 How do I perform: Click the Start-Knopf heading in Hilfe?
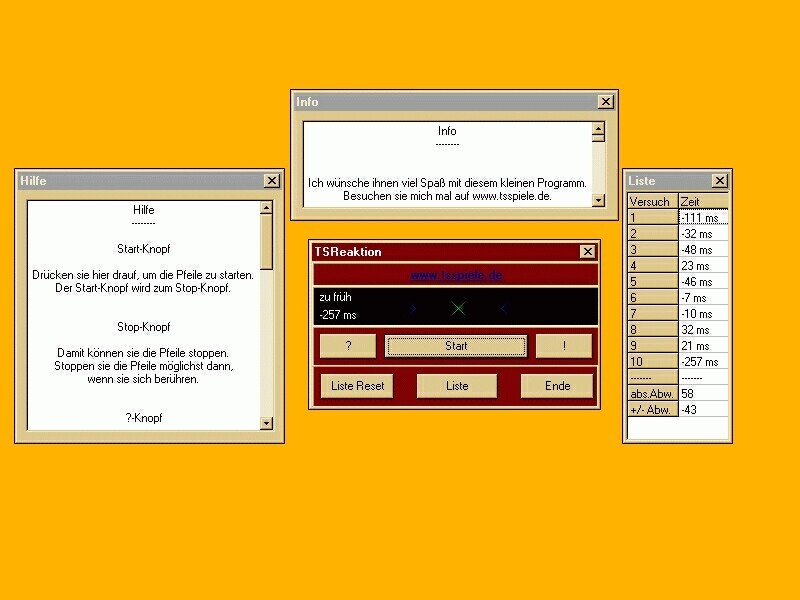(x=143, y=249)
